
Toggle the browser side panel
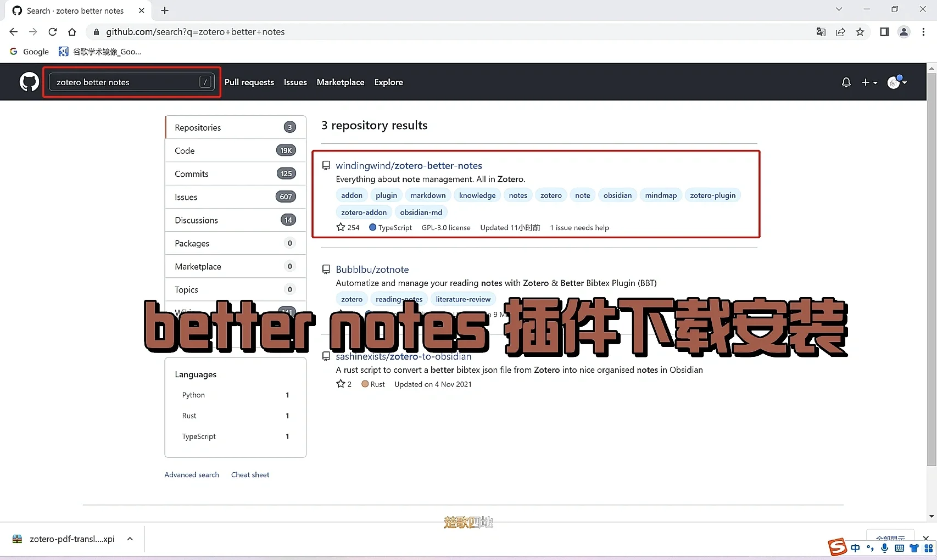click(884, 32)
